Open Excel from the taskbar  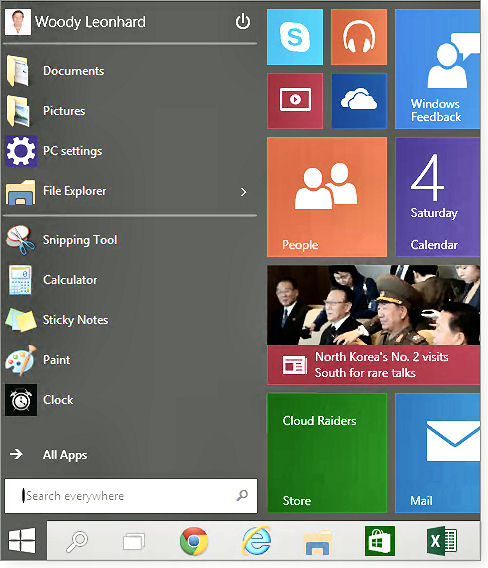442,541
